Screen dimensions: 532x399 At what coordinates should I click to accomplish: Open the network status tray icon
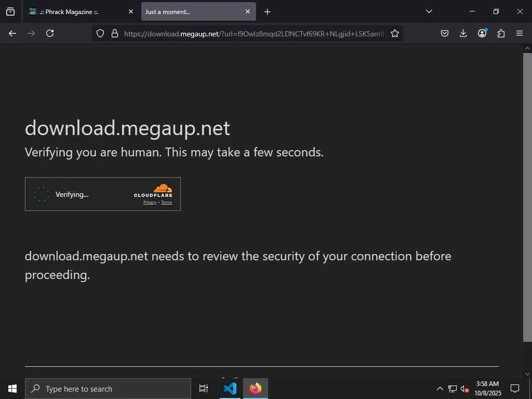tap(453, 389)
